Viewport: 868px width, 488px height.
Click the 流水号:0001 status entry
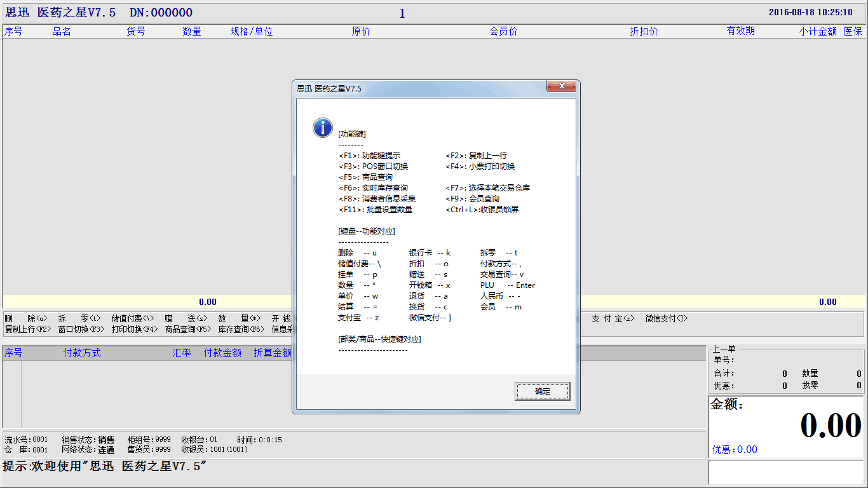pyautogui.click(x=26, y=440)
